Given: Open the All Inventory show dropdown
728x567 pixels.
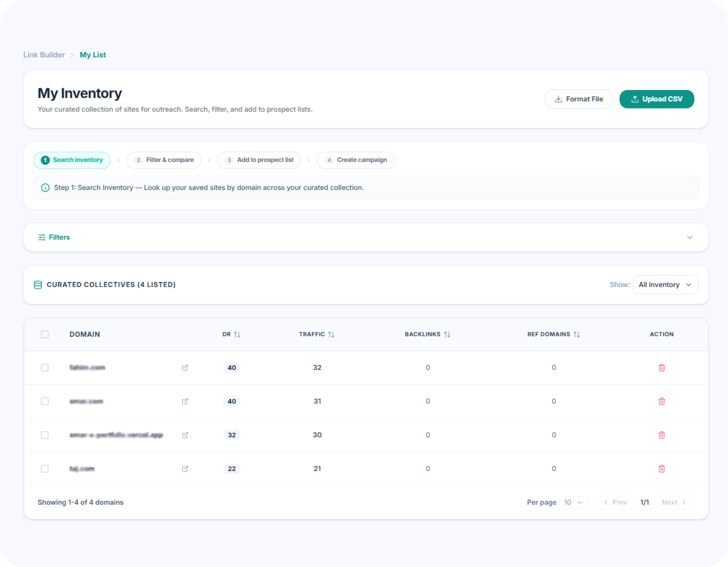Looking at the screenshot, I should 665,285.
